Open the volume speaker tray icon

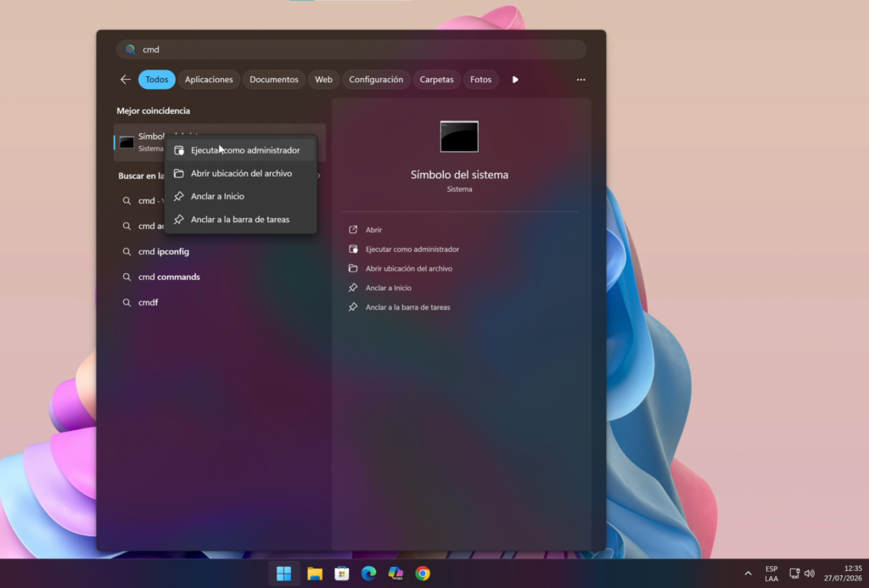[810, 573]
